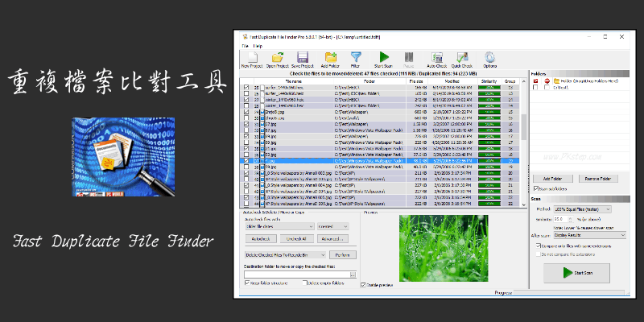The image size is (644, 322).
Task: Click the Similarity percentage input field
Action: tap(560, 219)
